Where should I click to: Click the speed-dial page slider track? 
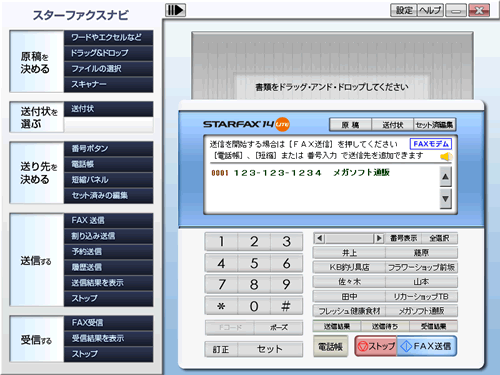pos(349,238)
